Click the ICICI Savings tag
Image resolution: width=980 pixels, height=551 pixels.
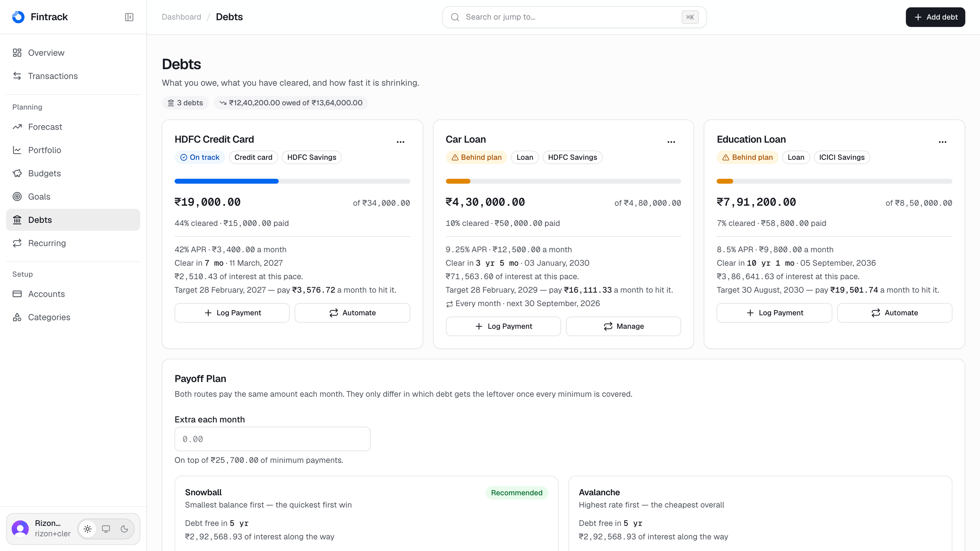[842, 157]
